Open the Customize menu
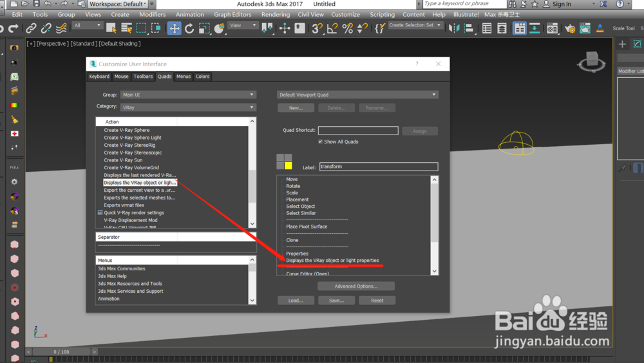 coord(345,14)
